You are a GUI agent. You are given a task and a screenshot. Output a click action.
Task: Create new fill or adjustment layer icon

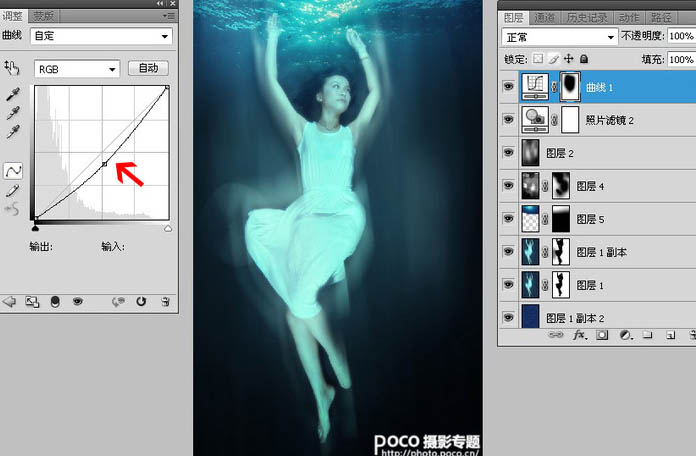(x=625, y=335)
